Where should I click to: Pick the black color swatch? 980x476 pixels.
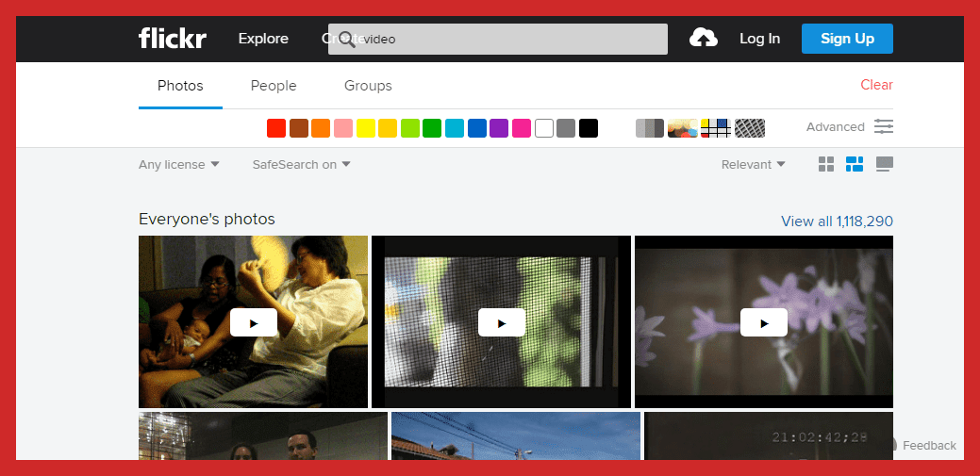point(589,128)
